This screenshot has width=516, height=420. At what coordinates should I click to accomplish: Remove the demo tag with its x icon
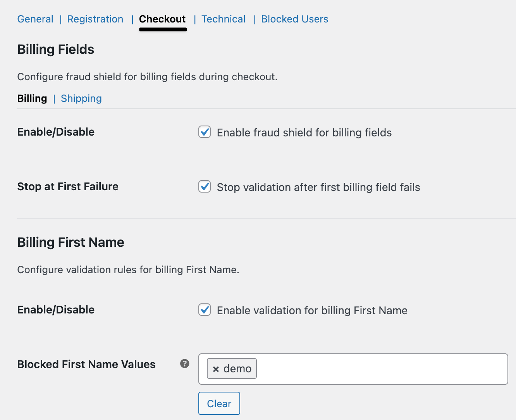[x=216, y=369]
